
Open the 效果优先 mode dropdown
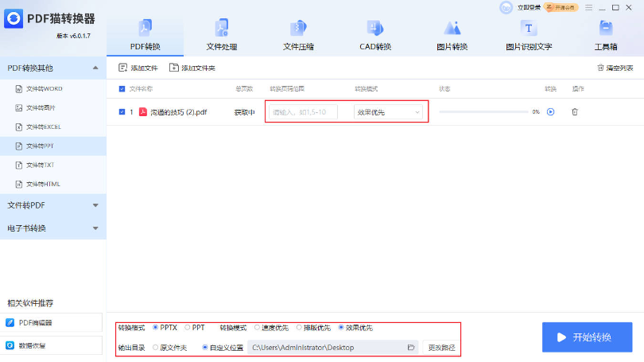[x=388, y=112]
